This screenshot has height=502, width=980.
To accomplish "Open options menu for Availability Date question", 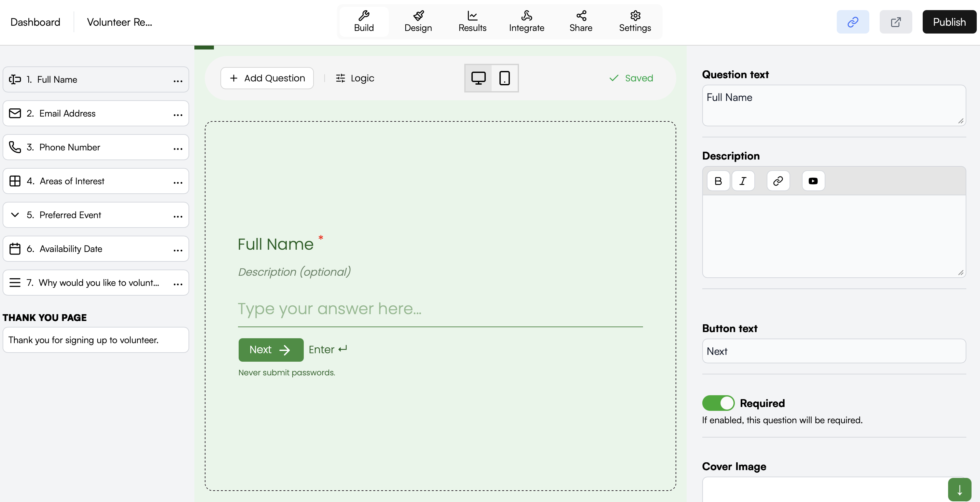I will tap(178, 249).
